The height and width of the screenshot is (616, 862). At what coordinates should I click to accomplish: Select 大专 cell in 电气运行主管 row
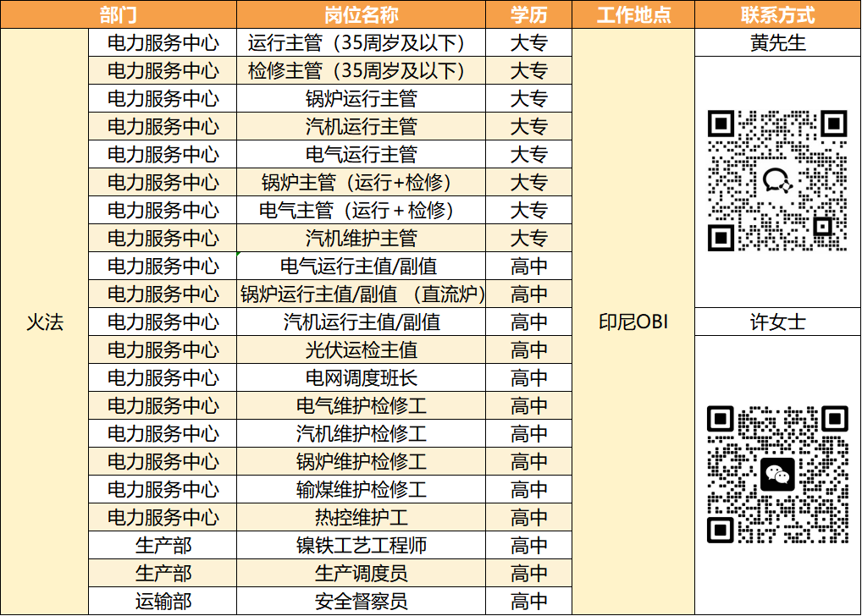[x=529, y=154]
